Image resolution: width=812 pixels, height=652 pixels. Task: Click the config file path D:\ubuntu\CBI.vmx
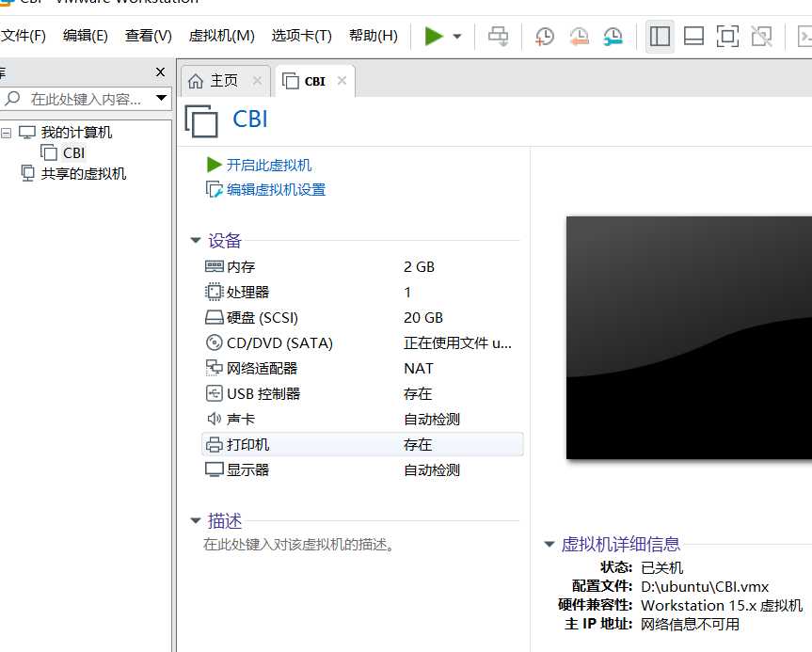pos(705,587)
